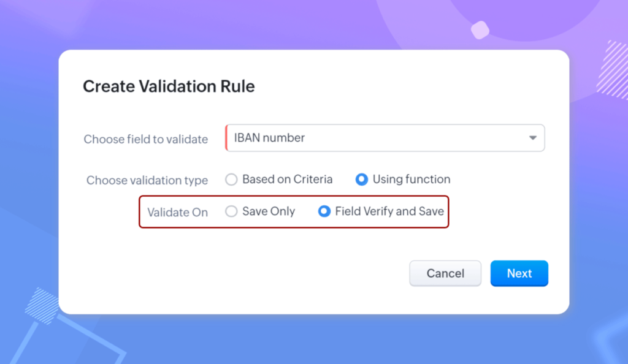Viewport: 628px width, 364px height.
Task: Click the 'Validate On' label
Action: tap(177, 212)
